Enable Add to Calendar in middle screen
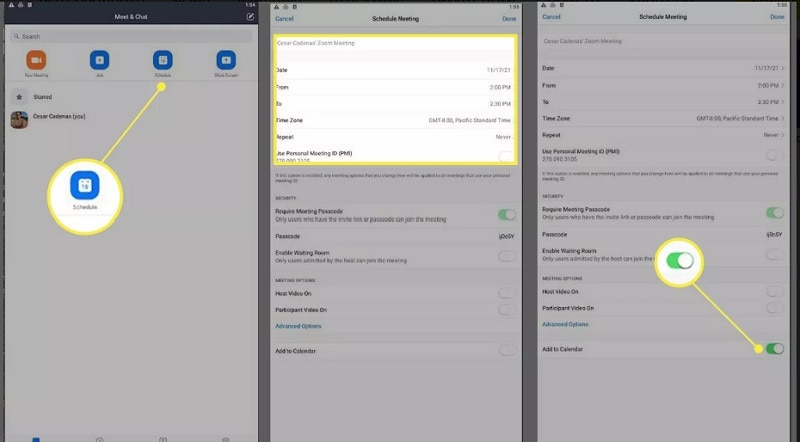The height and width of the screenshot is (442, 800). [507, 350]
